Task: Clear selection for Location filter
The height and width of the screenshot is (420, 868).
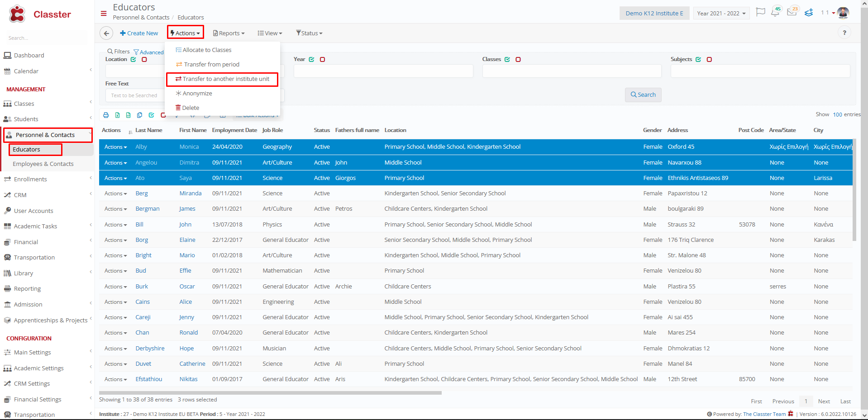Action: click(x=144, y=59)
